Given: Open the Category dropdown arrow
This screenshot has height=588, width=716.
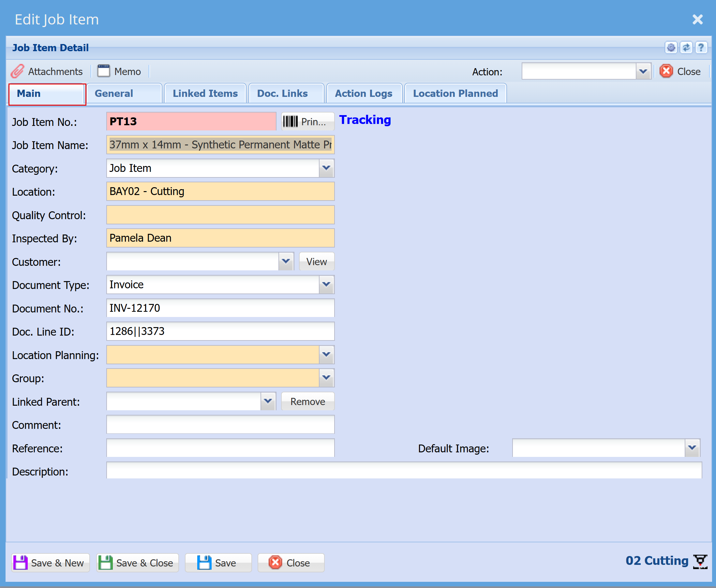Looking at the screenshot, I should click(x=326, y=168).
